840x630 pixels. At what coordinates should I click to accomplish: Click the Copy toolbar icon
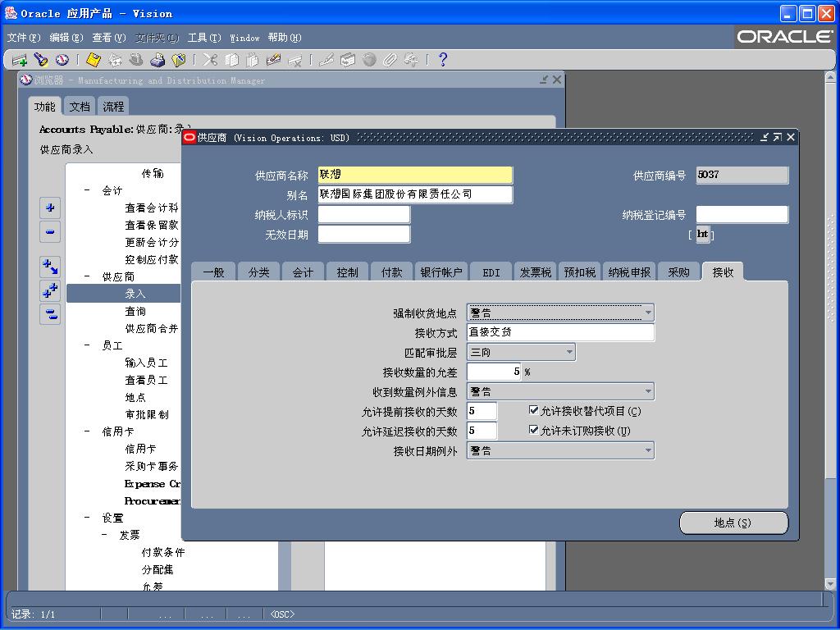[231, 60]
